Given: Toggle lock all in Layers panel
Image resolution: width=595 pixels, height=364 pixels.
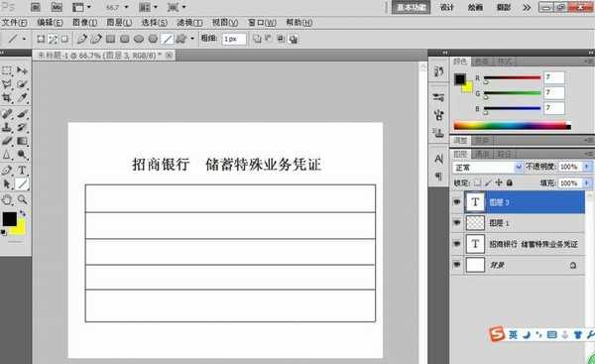Looking at the screenshot, I should click(510, 182).
